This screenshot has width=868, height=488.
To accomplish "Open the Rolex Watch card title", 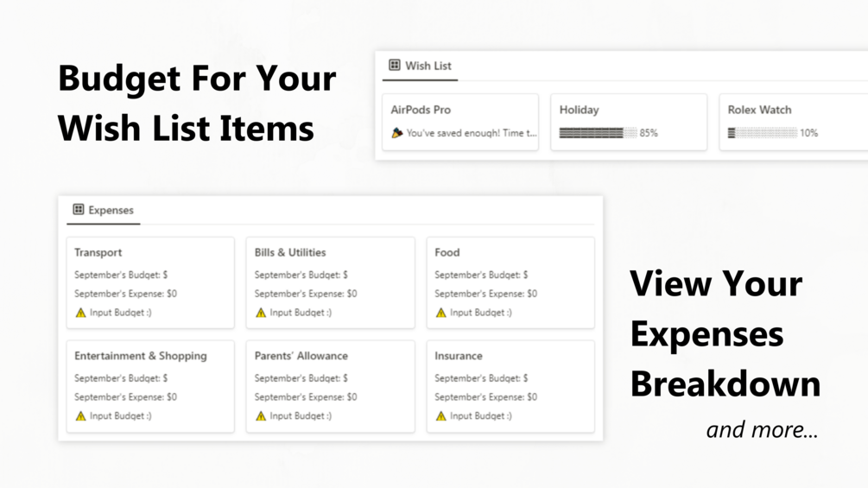I will tap(759, 110).
